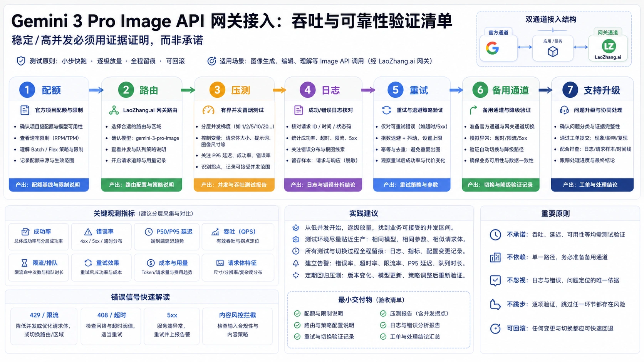The height and width of the screenshot is (362, 644).
Task: Click the 关键观测指标 section title
Action: pos(114,214)
